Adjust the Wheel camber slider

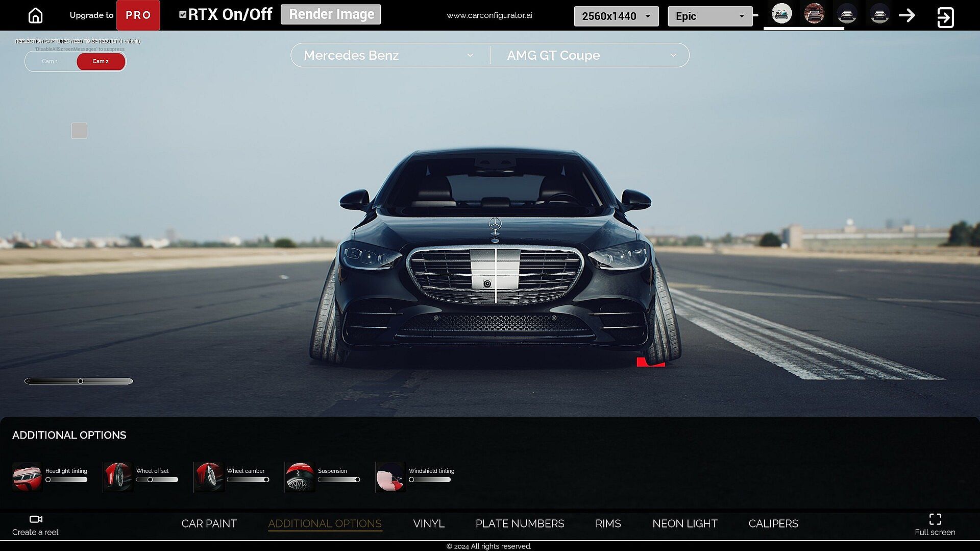pyautogui.click(x=248, y=480)
